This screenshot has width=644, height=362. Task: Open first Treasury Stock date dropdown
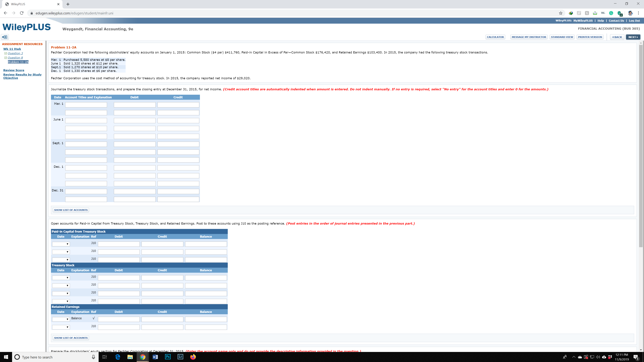coord(61,278)
